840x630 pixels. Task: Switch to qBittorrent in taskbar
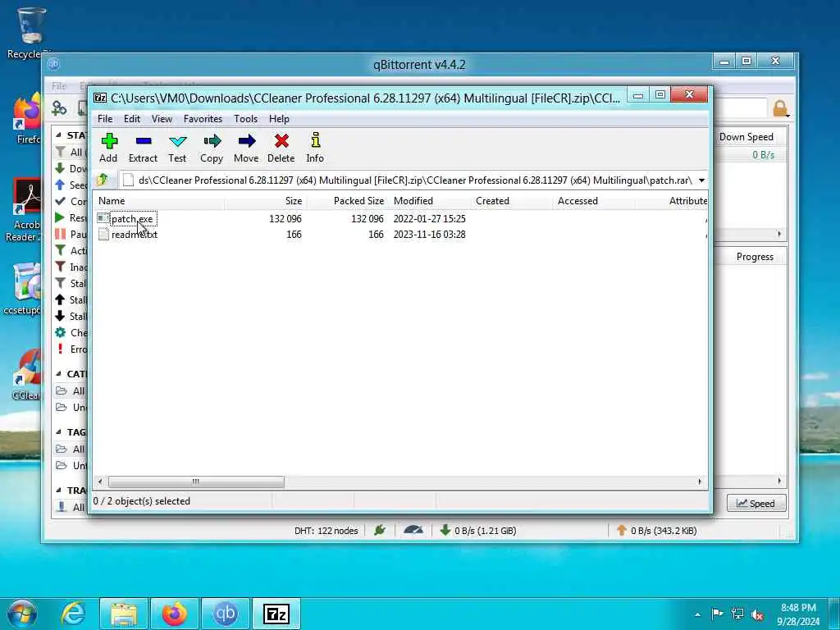(x=226, y=614)
